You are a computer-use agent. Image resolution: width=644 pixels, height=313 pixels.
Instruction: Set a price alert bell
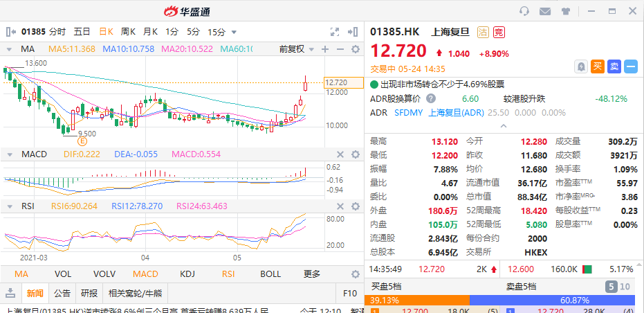pyautogui.click(x=581, y=66)
